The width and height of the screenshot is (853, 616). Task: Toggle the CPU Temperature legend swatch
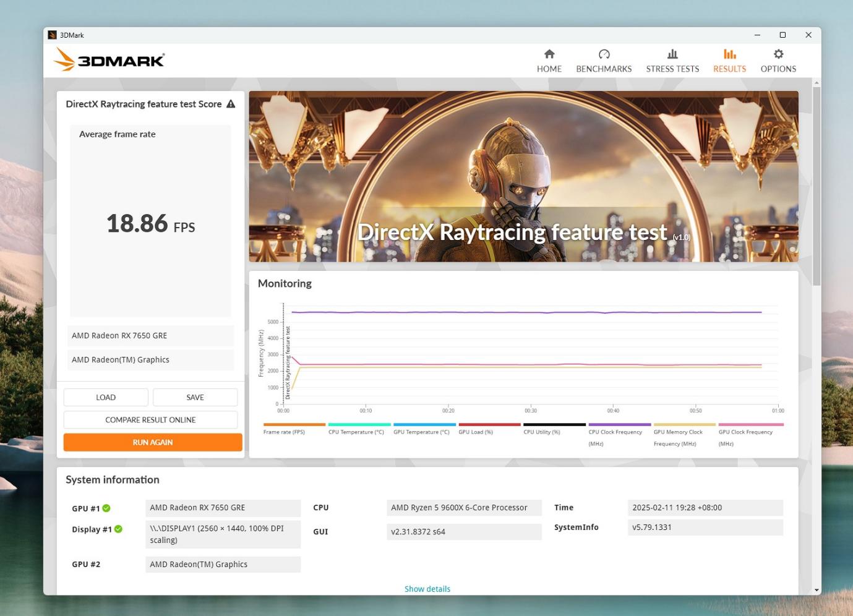coord(359,424)
